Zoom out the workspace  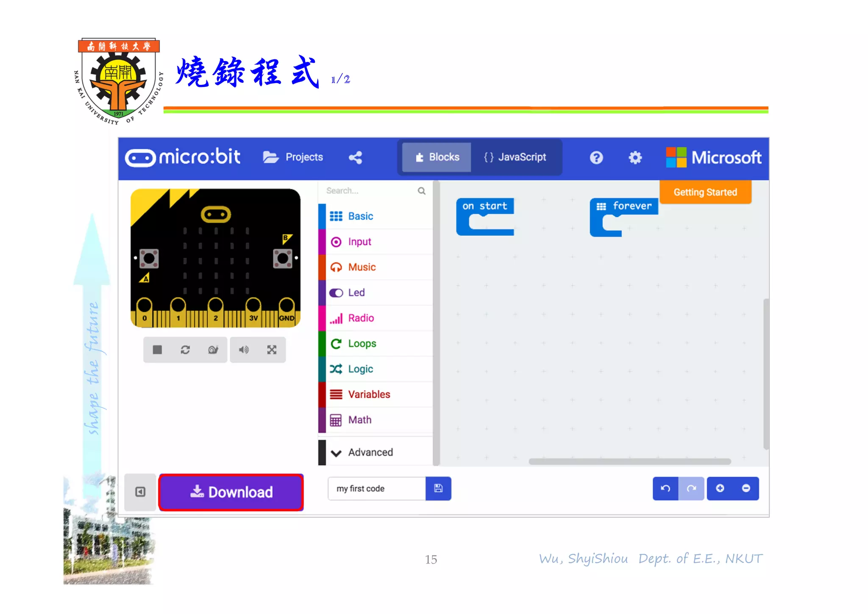(746, 488)
